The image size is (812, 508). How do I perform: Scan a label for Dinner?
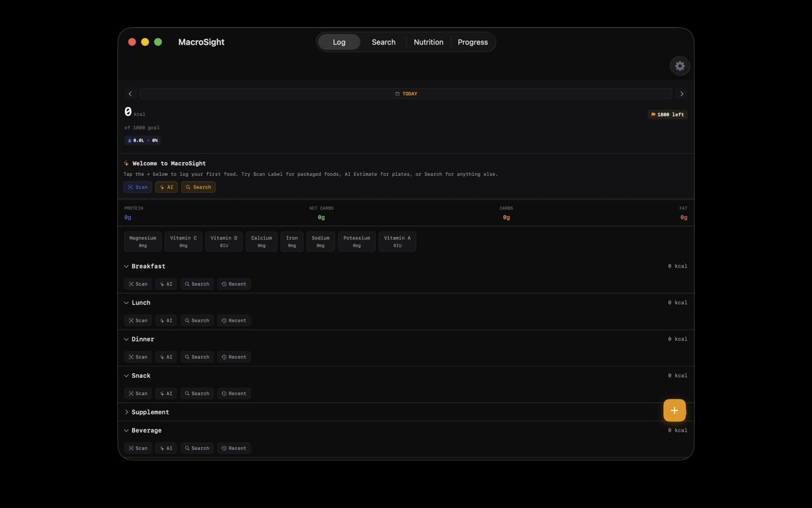[138, 357]
